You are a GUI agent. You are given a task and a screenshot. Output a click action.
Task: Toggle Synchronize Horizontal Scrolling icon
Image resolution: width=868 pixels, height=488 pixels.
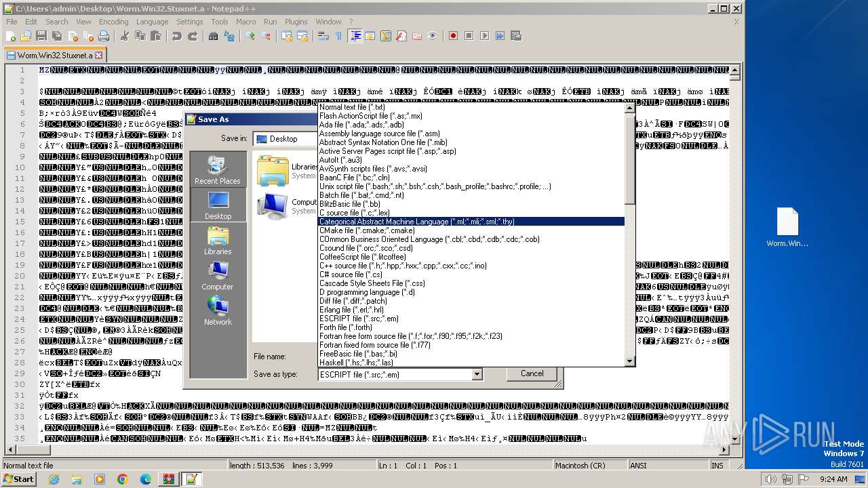[302, 36]
